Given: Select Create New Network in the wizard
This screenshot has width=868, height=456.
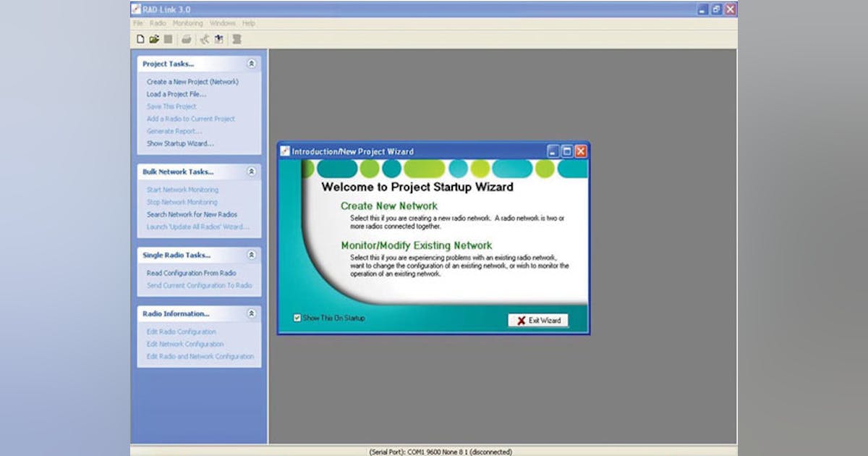Looking at the screenshot, I should point(391,206).
